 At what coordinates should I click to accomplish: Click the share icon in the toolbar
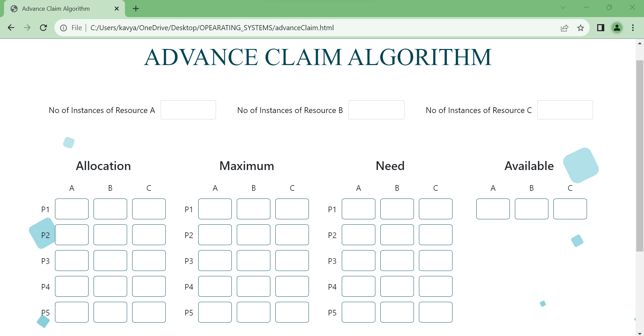click(x=565, y=28)
